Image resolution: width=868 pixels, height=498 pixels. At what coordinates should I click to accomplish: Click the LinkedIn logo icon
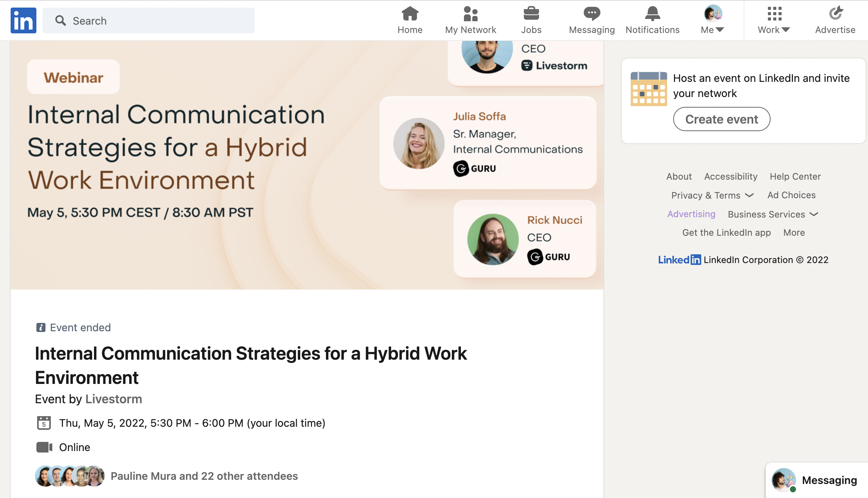pos(24,20)
